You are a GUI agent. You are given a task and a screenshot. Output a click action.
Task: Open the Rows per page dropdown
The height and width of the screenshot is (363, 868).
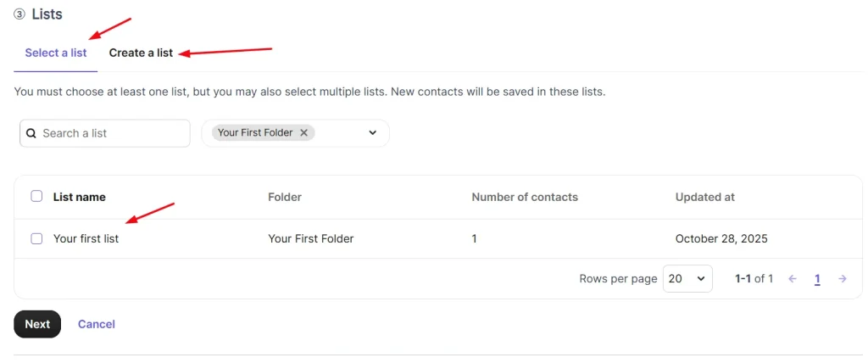[687, 278]
